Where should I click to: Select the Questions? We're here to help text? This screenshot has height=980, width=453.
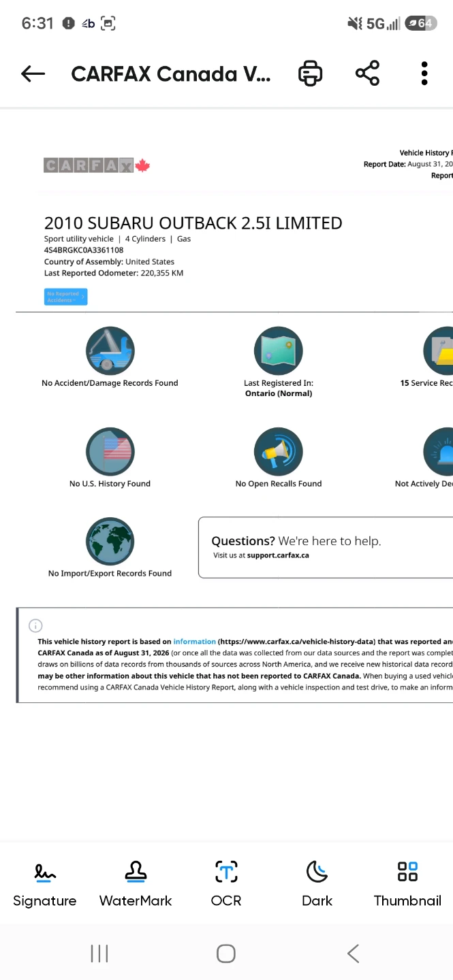pyautogui.click(x=296, y=541)
